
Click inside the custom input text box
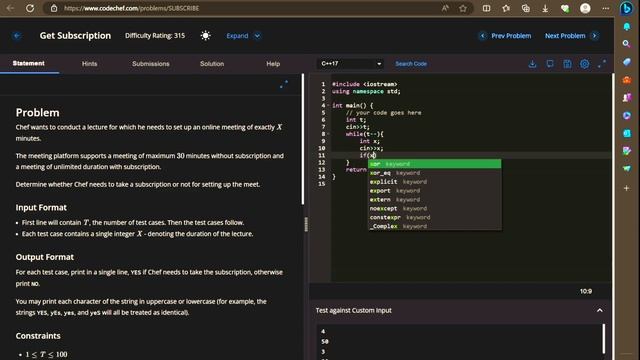point(460,342)
